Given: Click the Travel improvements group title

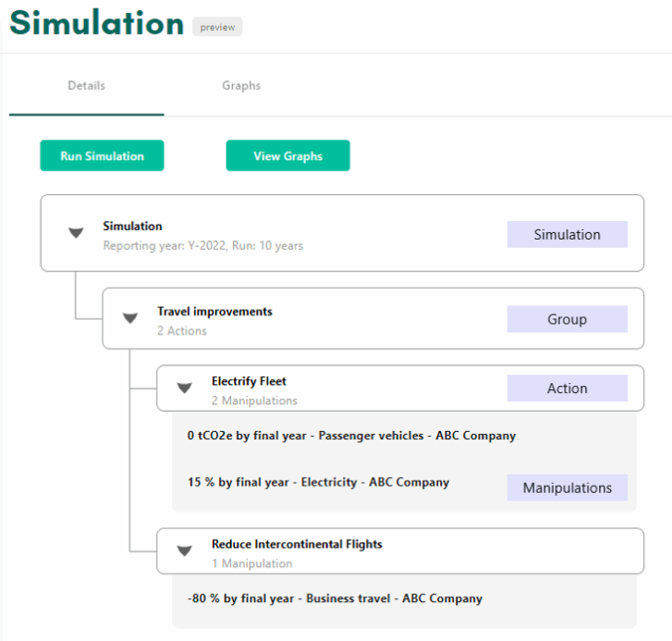Looking at the screenshot, I should coord(214,312).
